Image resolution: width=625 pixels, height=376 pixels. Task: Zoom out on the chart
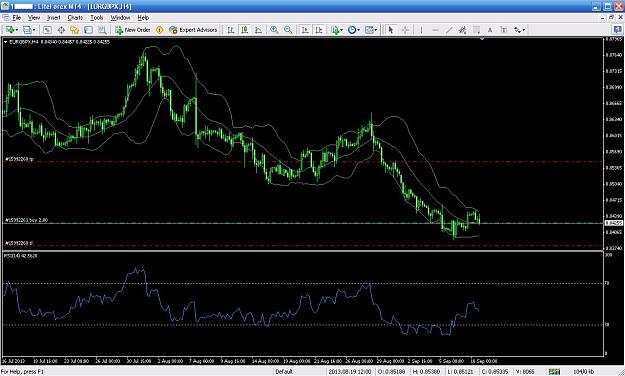pyautogui.click(x=288, y=30)
